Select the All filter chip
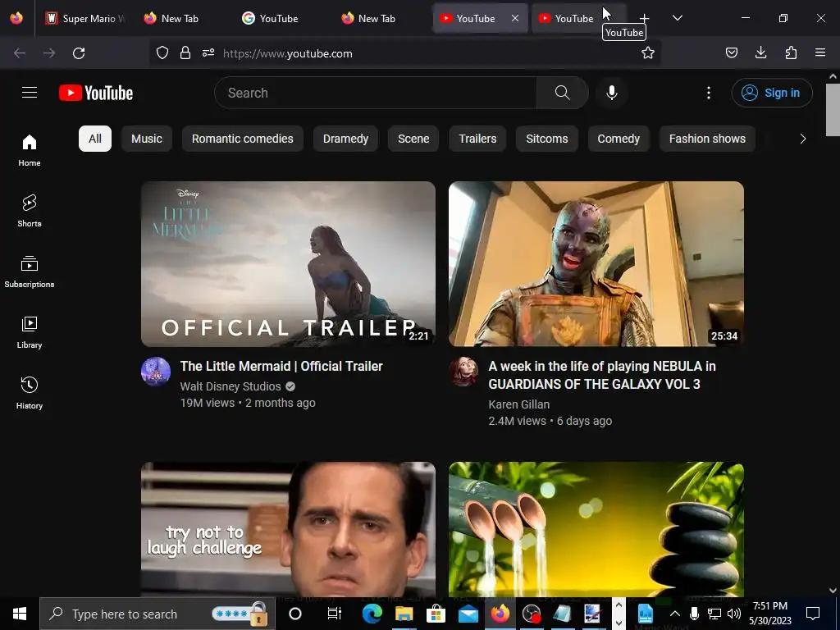 tap(95, 139)
